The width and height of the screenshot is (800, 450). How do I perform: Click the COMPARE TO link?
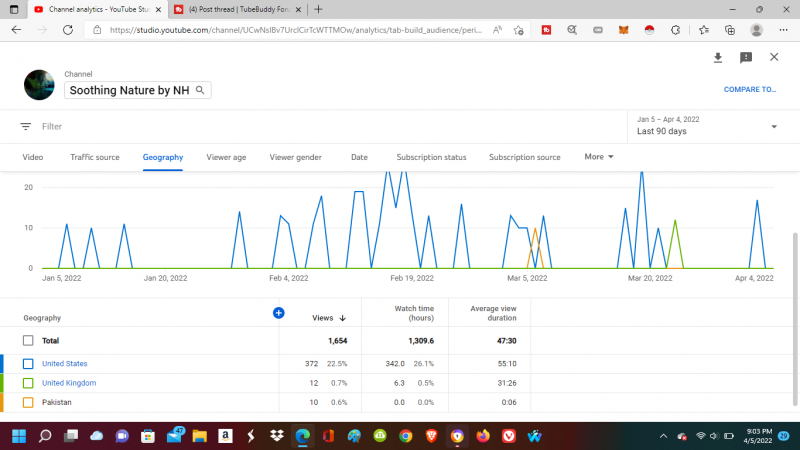point(749,89)
